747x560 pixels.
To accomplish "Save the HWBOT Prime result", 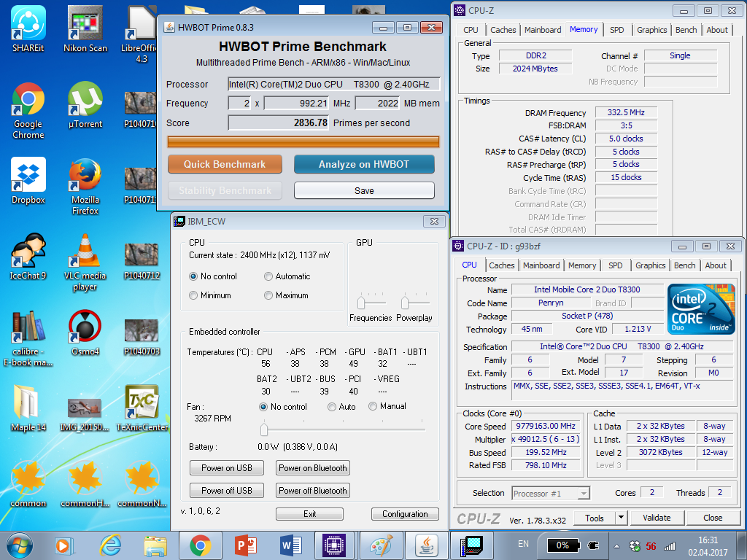I will (364, 190).
